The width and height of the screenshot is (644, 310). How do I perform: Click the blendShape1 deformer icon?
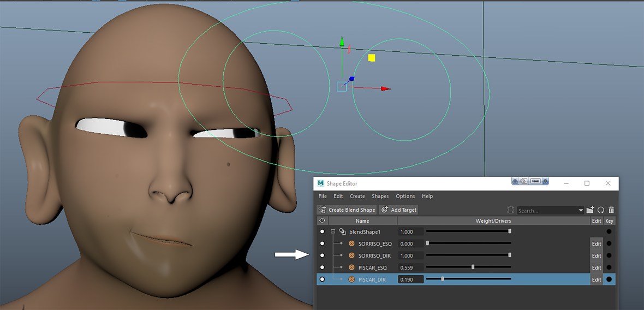[342, 232]
